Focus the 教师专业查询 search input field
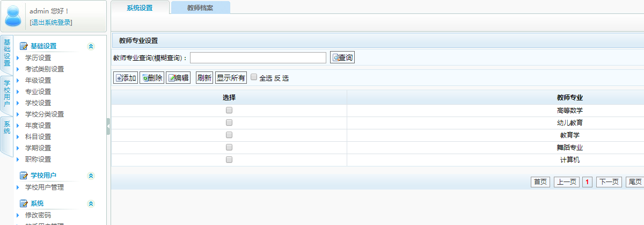Screen dimensions: 644x225 click(258, 57)
